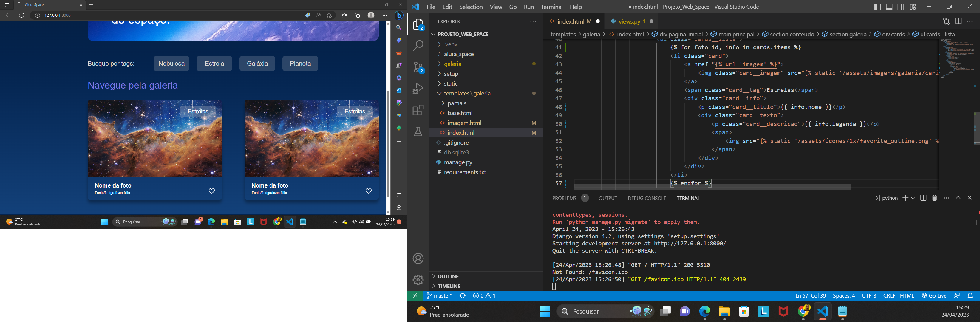The image size is (980, 322).
Task: Click the Planeta tag button
Action: (x=301, y=64)
